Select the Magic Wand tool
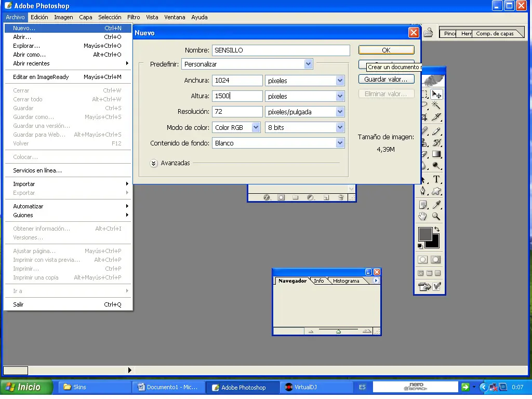The width and height of the screenshot is (532, 399). [x=436, y=105]
